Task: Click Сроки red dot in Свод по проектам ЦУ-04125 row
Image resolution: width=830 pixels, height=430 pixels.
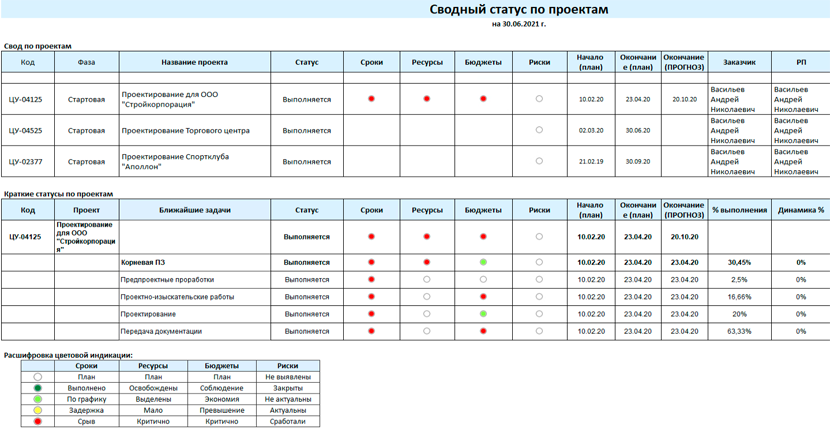Action: 372,98
